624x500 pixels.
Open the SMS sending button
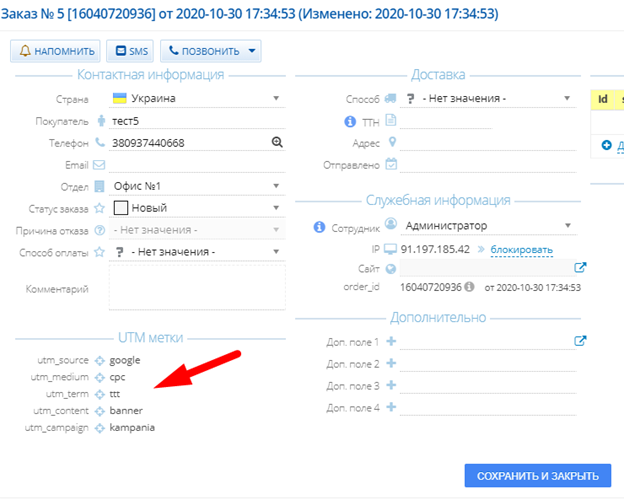pyautogui.click(x=130, y=51)
